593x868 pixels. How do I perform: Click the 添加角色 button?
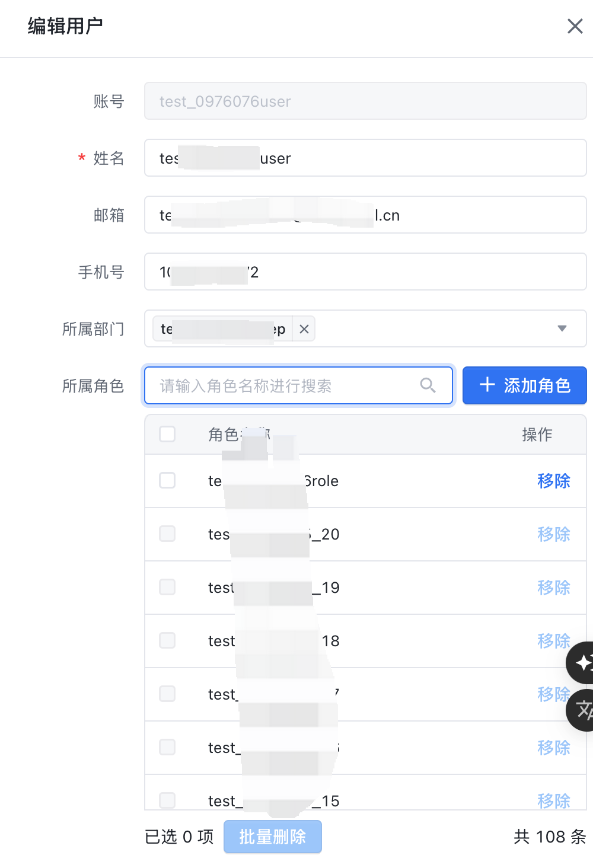coord(524,385)
